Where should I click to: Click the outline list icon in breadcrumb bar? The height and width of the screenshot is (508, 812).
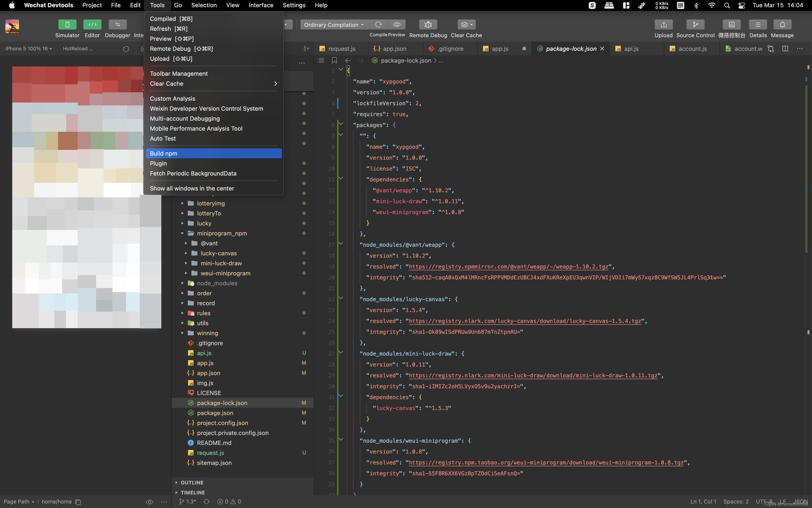tap(321, 61)
